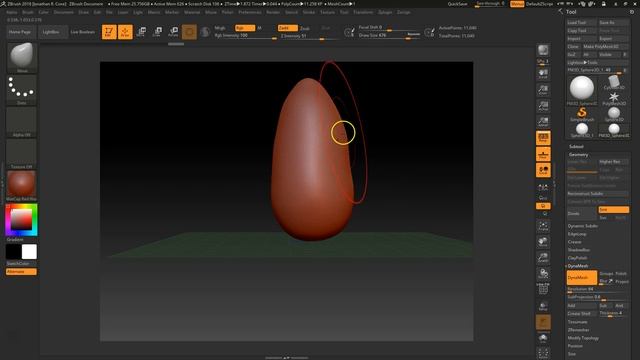Adjust the Draw Size slider
The height and width of the screenshot is (360, 640).
pyautogui.click(x=389, y=36)
